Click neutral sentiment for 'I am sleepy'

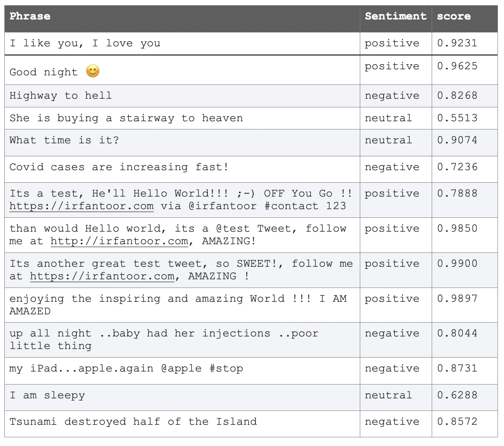click(x=388, y=395)
